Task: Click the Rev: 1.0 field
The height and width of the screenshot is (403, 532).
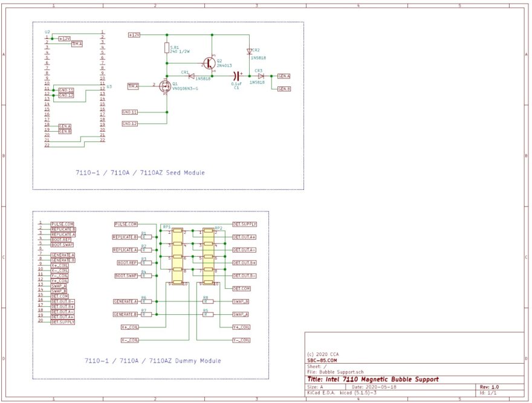Action: pyautogui.click(x=488, y=387)
